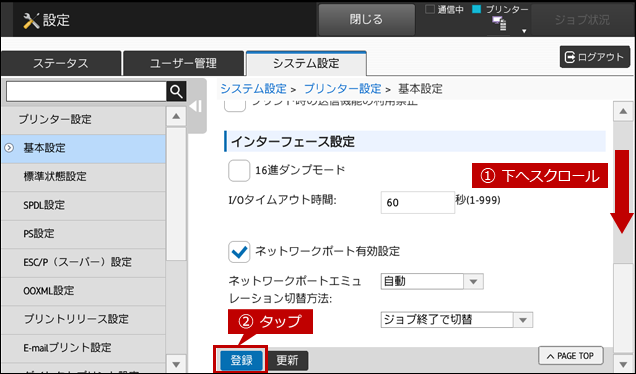Click the プリンター status indicator square
Screen dimensions: 636x374
(x=477, y=9)
